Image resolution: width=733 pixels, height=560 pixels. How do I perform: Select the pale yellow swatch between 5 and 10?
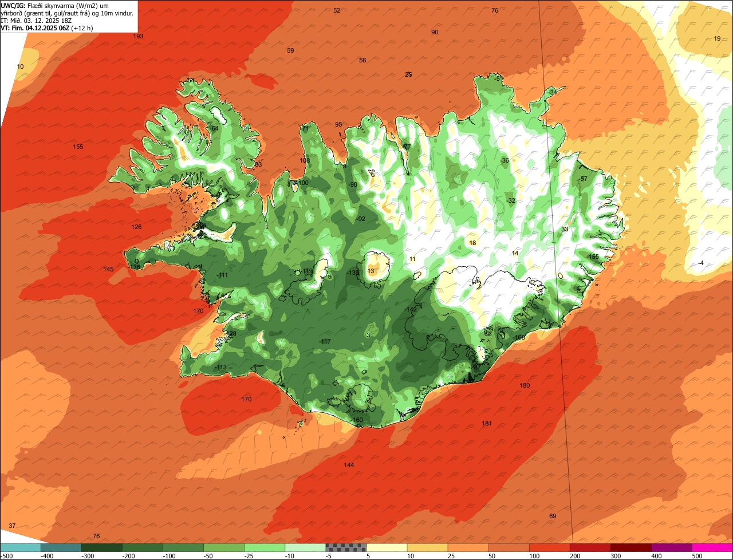point(386,547)
